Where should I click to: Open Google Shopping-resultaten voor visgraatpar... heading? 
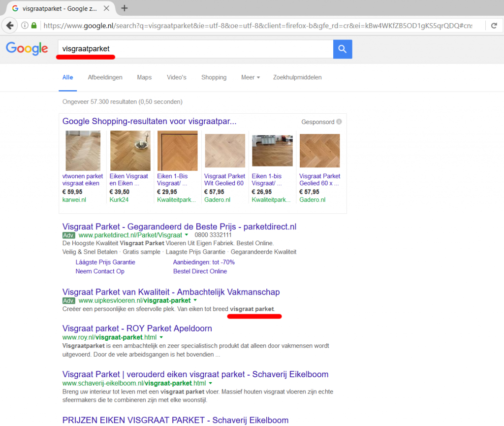click(x=149, y=121)
